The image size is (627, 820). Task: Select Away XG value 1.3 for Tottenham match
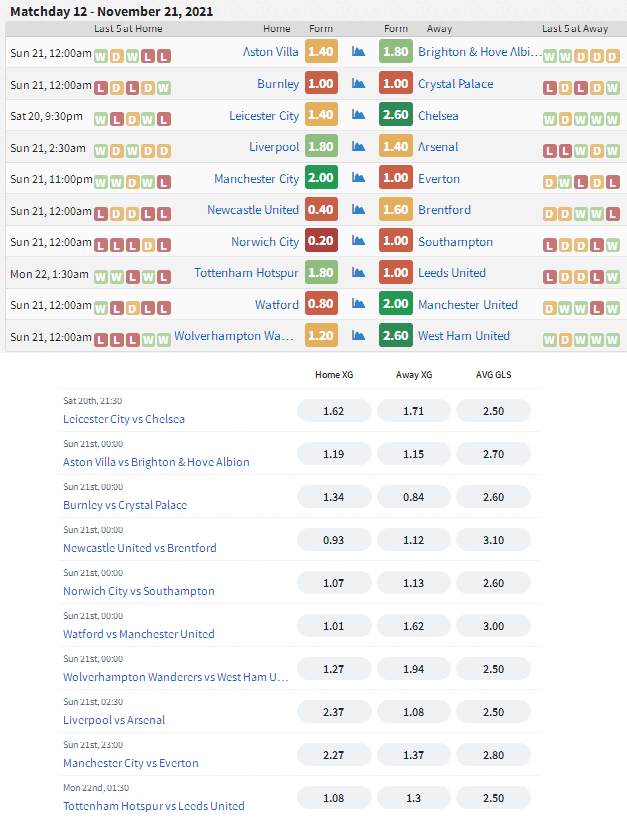click(x=414, y=798)
